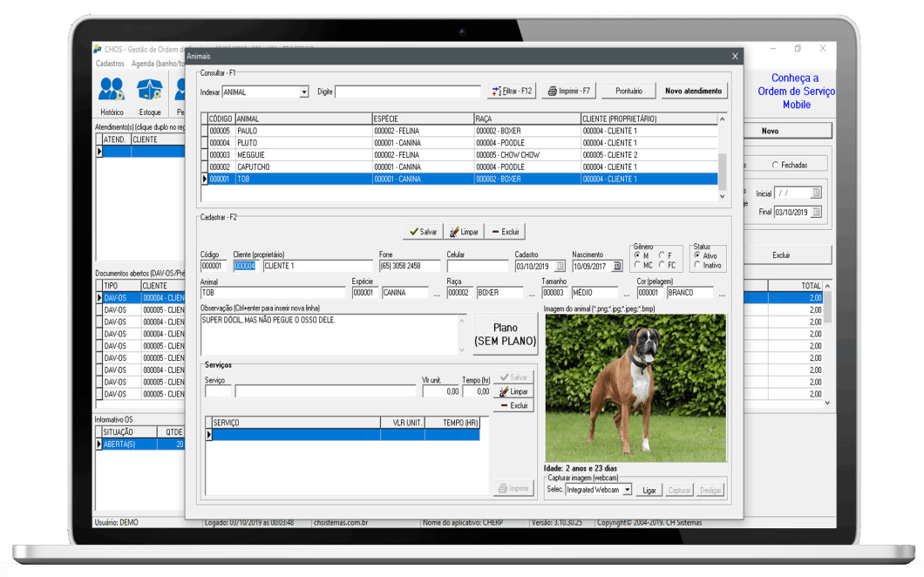
Task: Expand the Indexar ANIMAL dropdown
Action: pos(304,92)
